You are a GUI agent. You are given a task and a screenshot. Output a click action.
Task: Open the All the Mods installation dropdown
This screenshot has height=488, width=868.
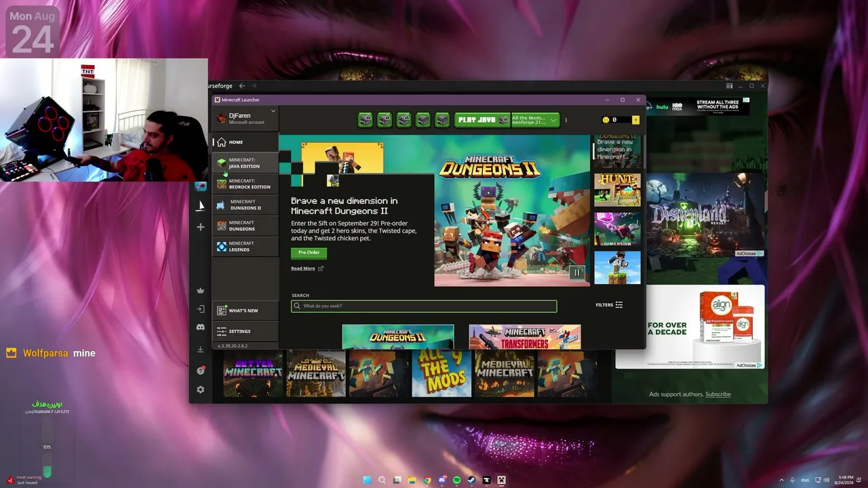click(x=535, y=120)
